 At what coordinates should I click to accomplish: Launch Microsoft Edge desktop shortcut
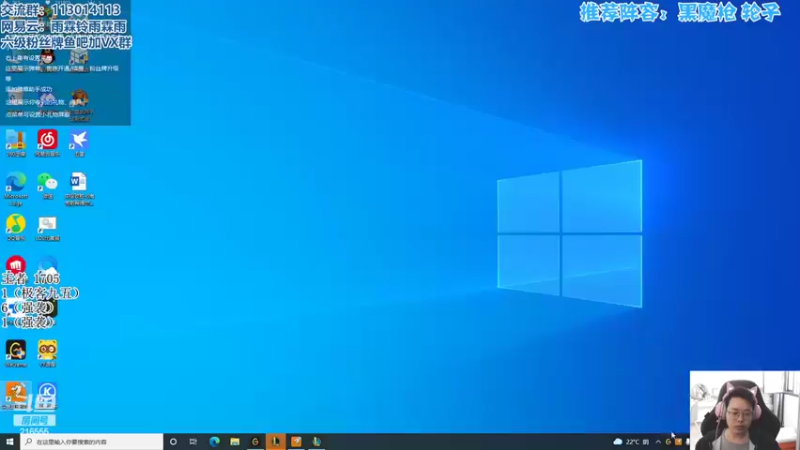(x=16, y=182)
